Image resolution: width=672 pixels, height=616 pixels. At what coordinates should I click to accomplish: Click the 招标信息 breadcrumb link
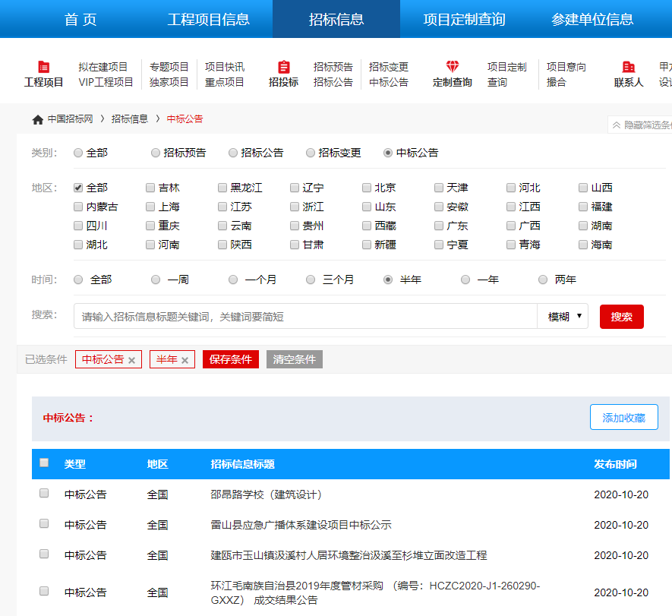coord(130,118)
